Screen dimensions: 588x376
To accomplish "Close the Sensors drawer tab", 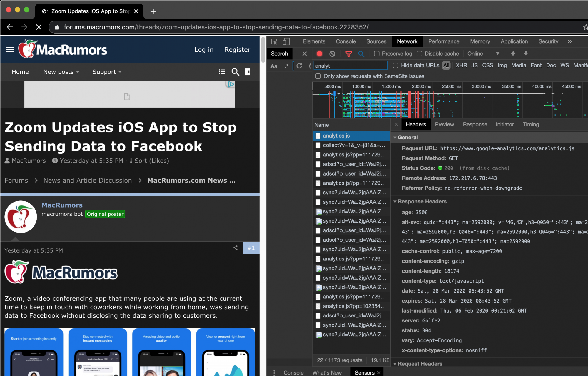I will pos(379,372).
